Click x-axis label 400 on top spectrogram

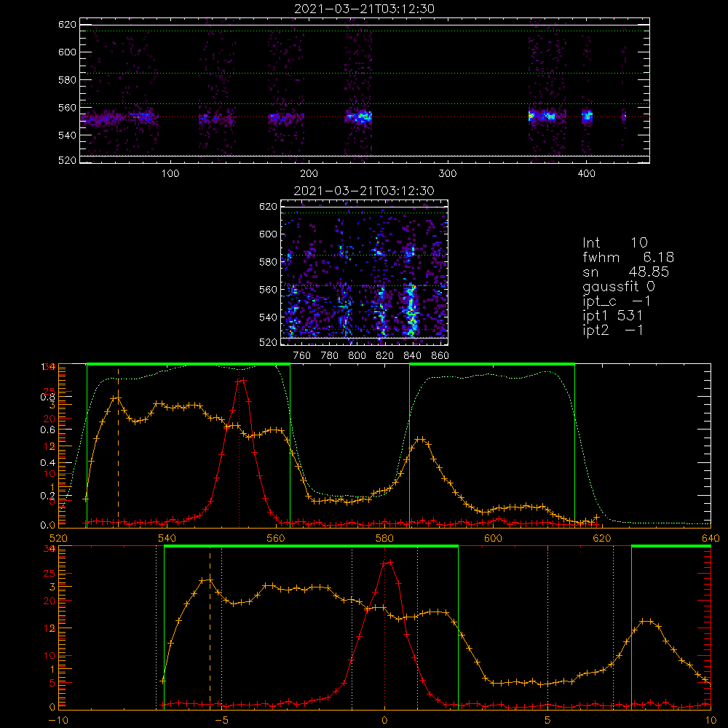pyautogui.click(x=586, y=174)
